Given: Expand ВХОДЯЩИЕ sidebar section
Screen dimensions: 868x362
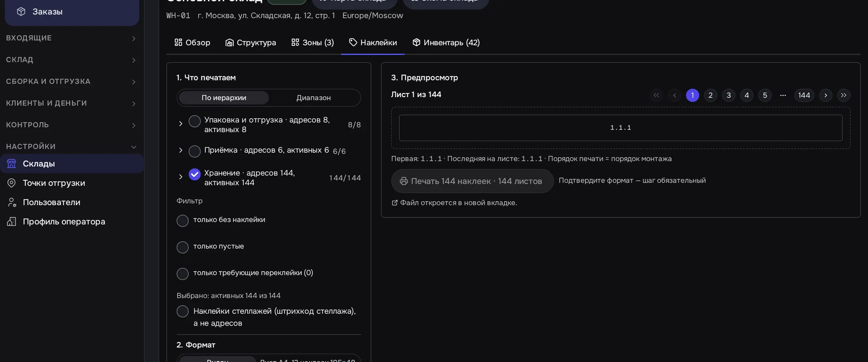Looking at the screenshot, I should [72, 38].
